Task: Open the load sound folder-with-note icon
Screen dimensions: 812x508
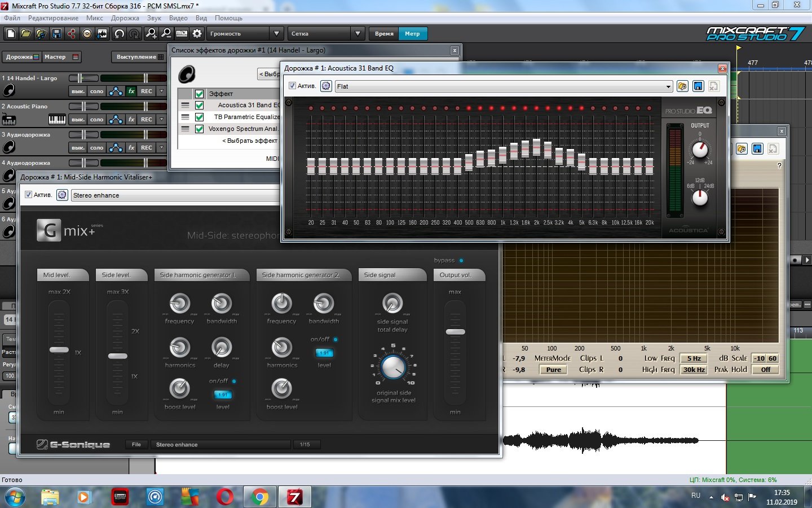Action: coord(41,34)
